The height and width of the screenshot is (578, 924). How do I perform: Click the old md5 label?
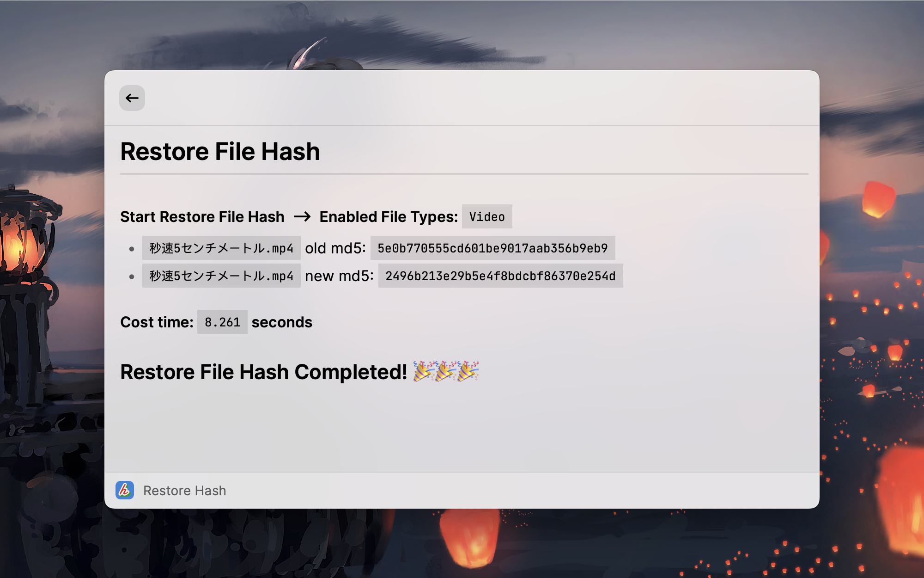tap(335, 248)
